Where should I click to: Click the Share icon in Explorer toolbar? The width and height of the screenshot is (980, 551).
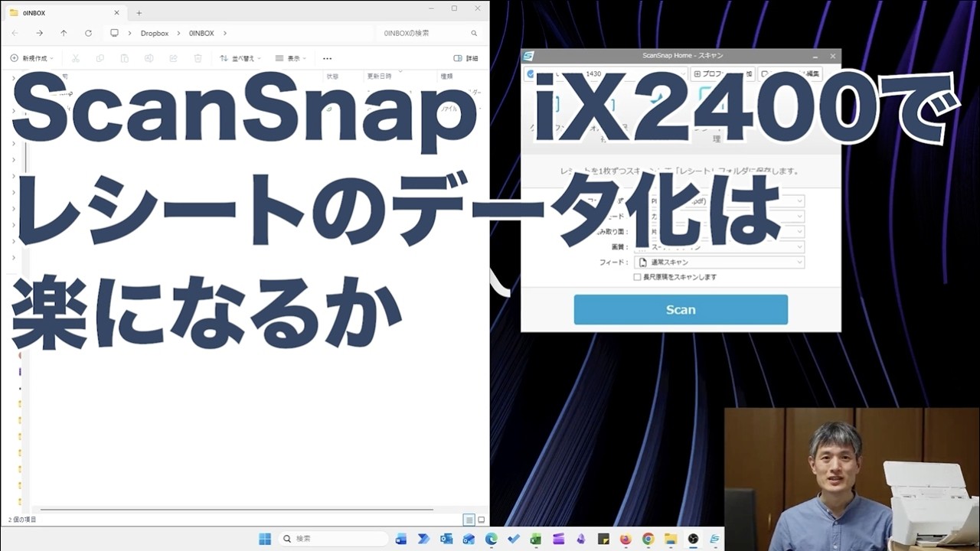[x=173, y=58]
